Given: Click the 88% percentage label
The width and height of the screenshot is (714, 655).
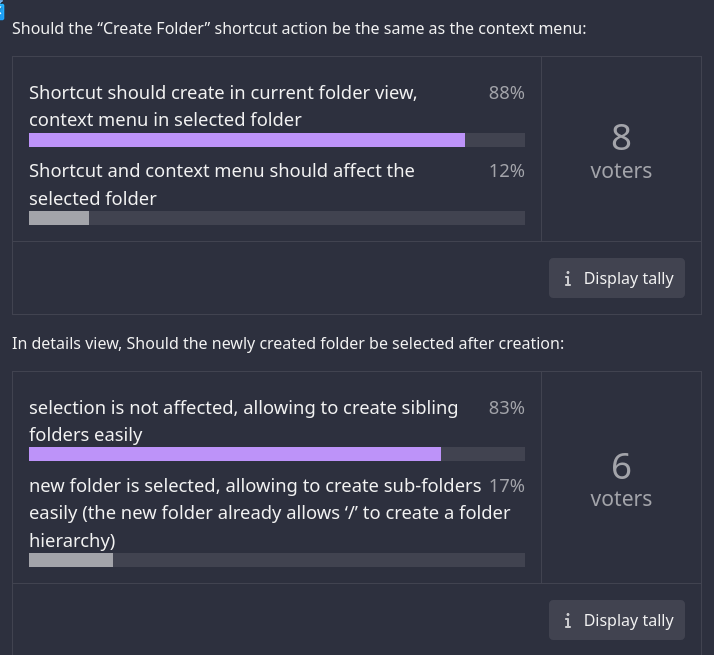Looking at the screenshot, I should click(x=506, y=93).
